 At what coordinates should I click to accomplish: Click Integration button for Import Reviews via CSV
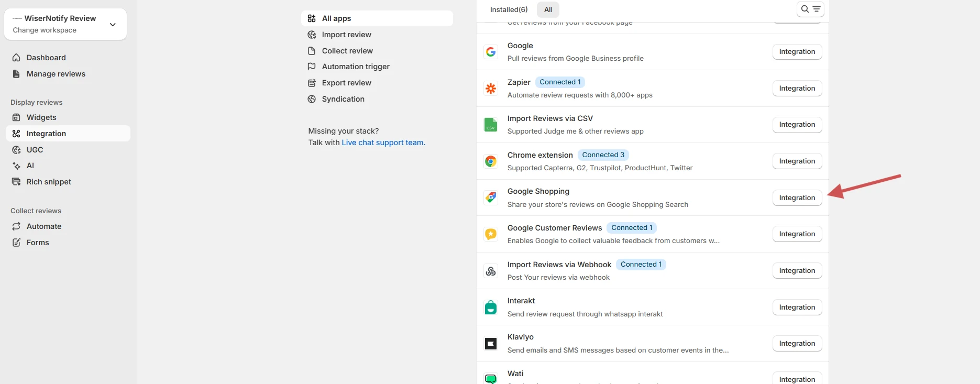click(797, 125)
